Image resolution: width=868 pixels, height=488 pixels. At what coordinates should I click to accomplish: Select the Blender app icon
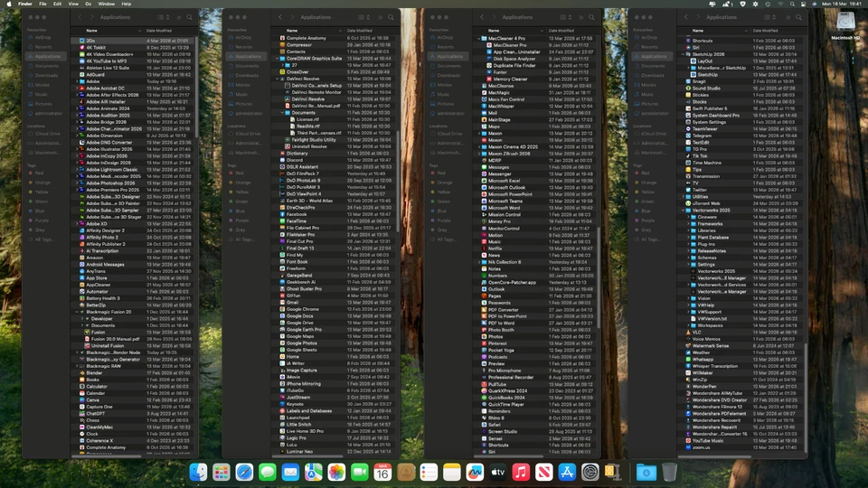tap(82, 373)
